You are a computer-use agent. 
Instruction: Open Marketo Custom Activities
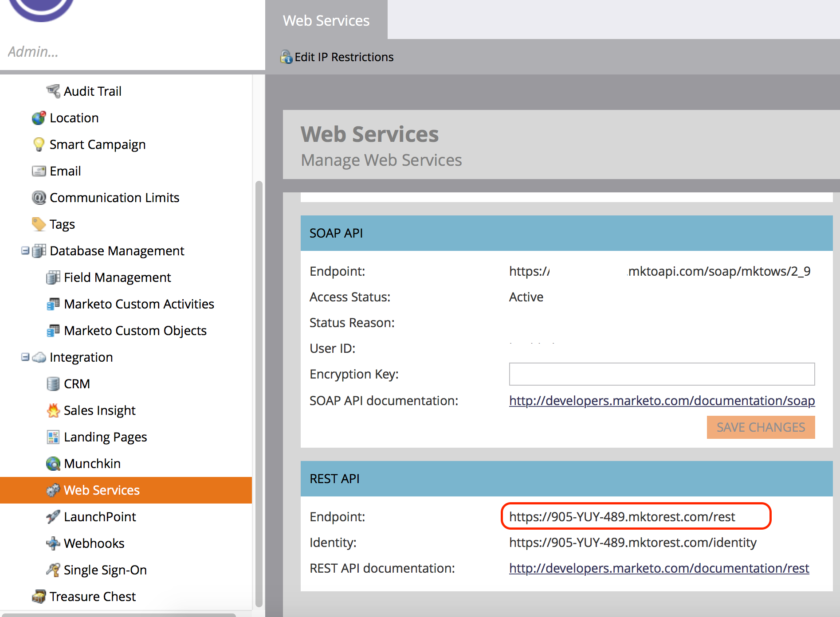tap(139, 304)
